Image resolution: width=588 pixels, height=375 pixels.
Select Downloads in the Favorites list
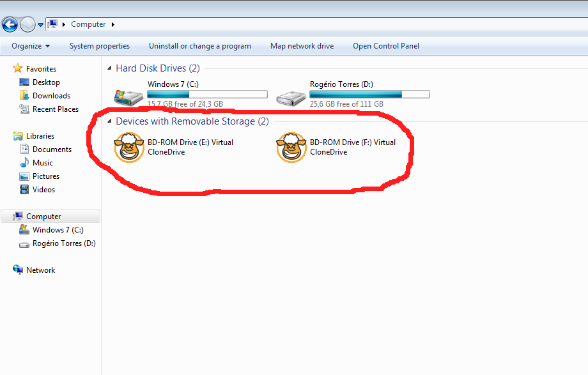[x=51, y=96]
